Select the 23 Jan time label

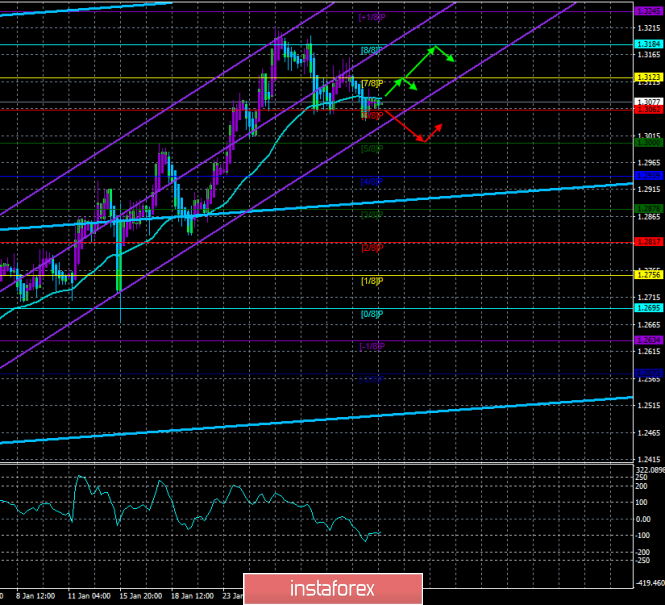pyautogui.click(x=233, y=596)
